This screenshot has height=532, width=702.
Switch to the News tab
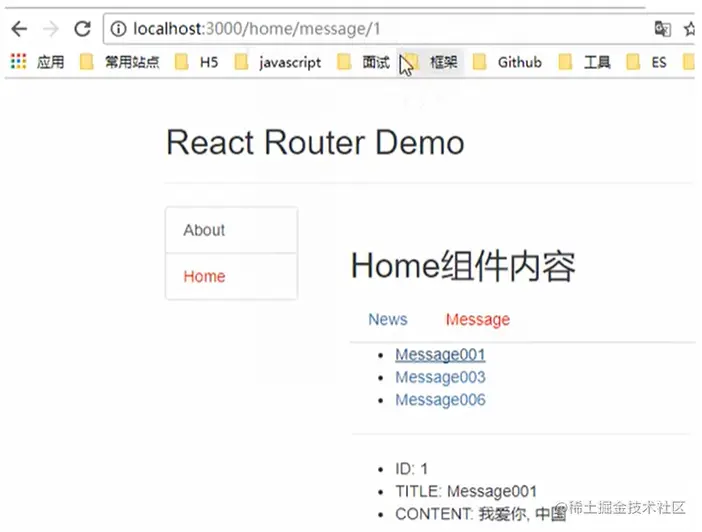pyautogui.click(x=388, y=319)
